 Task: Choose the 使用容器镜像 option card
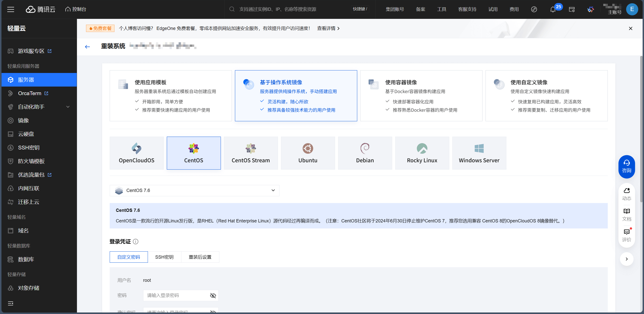coord(421,96)
